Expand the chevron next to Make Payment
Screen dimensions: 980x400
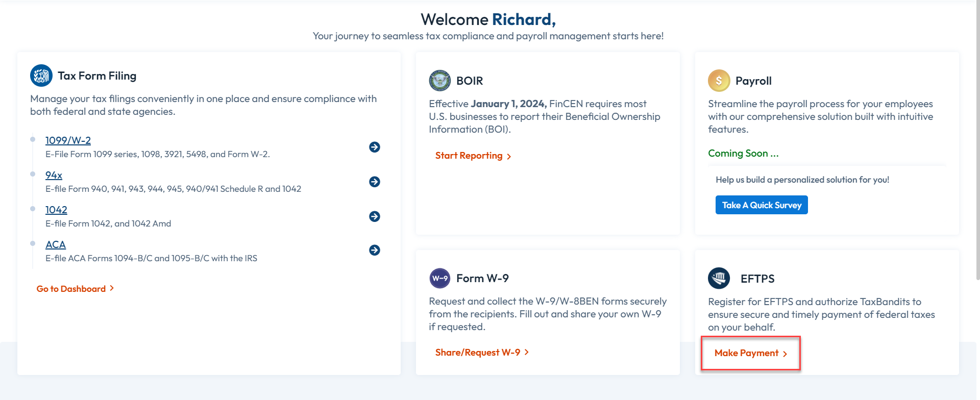pyautogui.click(x=785, y=353)
